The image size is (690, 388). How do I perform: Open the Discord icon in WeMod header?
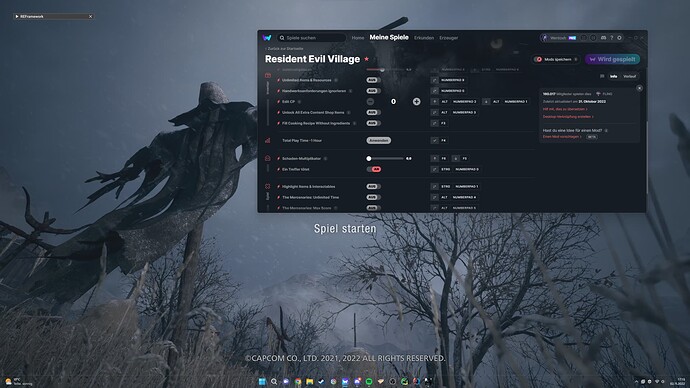click(x=603, y=38)
